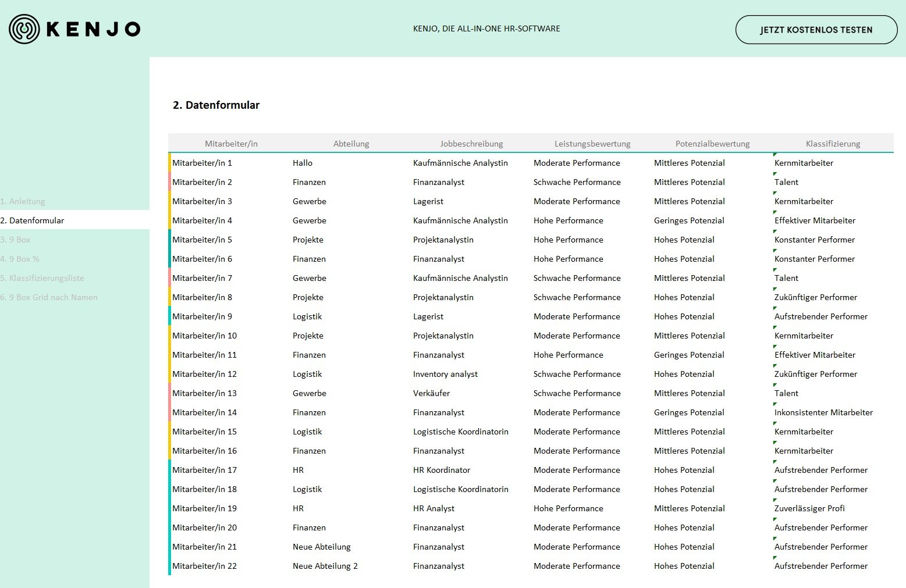Select the "Geringes Potenzial" cell of Mitarbeiter/in 4
The width and height of the screenshot is (906, 588).
(689, 220)
